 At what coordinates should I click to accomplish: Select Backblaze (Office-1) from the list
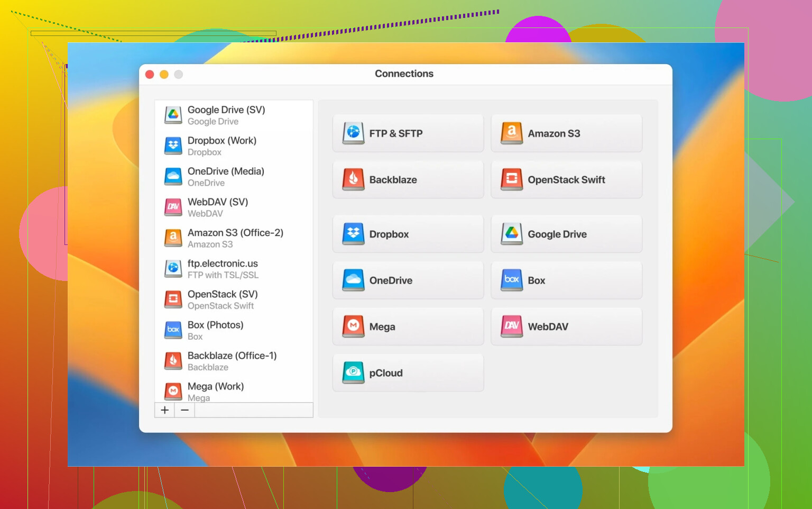pos(232,361)
